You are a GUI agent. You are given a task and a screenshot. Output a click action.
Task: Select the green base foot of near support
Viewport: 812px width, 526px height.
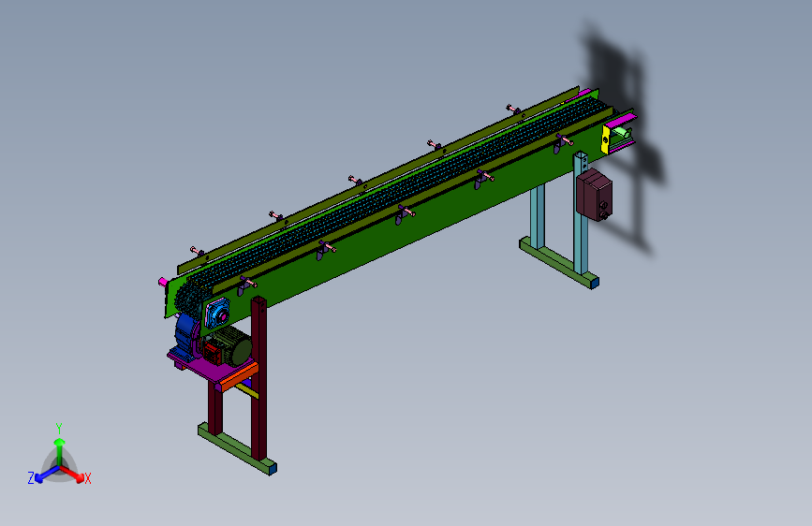[x=237, y=449]
